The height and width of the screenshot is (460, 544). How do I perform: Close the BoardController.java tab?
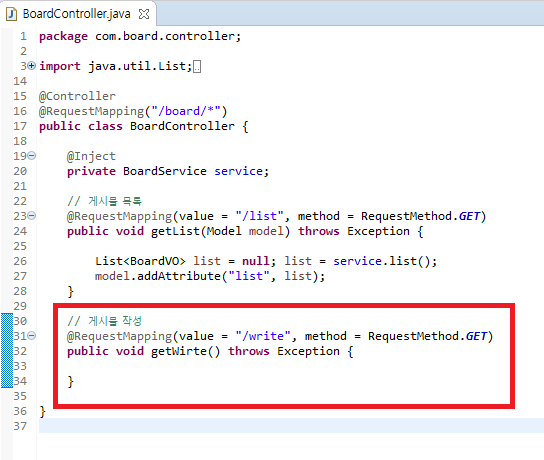[144, 14]
